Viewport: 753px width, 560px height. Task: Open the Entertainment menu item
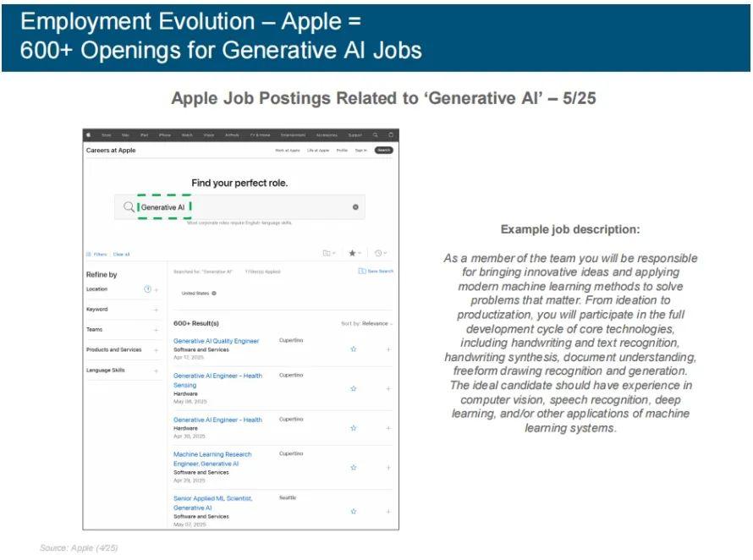point(293,135)
